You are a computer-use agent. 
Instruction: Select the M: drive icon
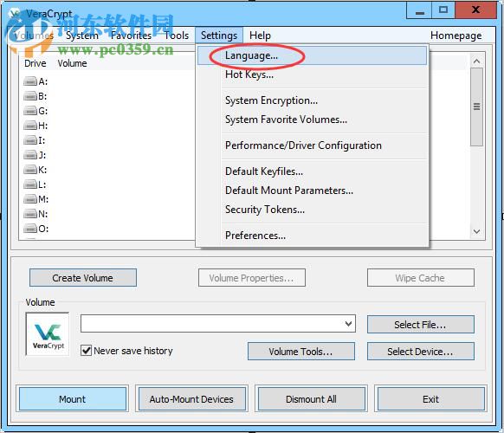click(x=30, y=199)
